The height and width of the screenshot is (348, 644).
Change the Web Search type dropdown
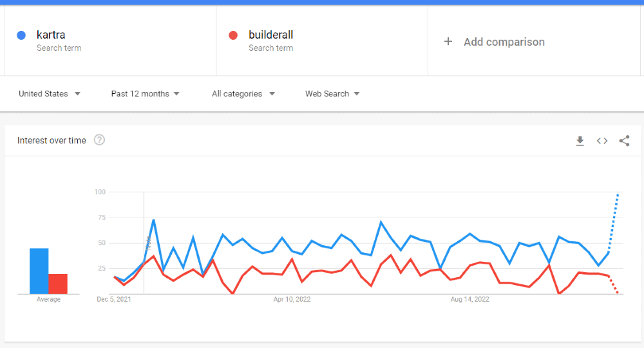coord(332,93)
